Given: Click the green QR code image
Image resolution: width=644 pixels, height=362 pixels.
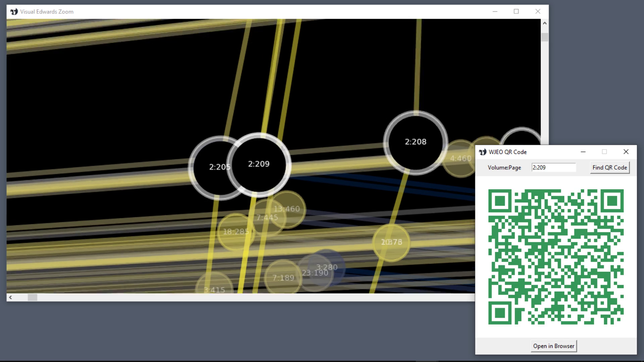Looking at the screenshot, I should click(556, 257).
